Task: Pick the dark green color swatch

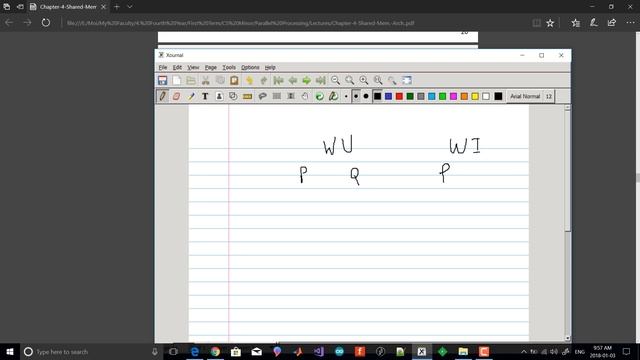Action: point(410,96)
